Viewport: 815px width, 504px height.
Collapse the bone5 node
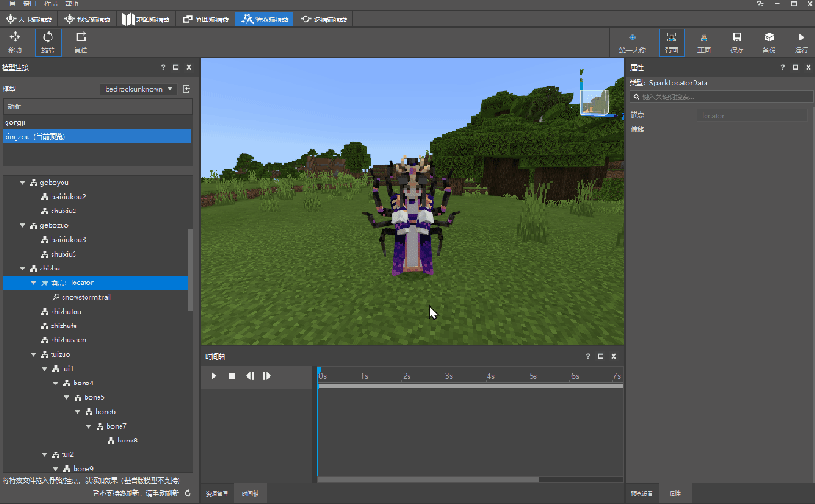click(x=66, y=397)
